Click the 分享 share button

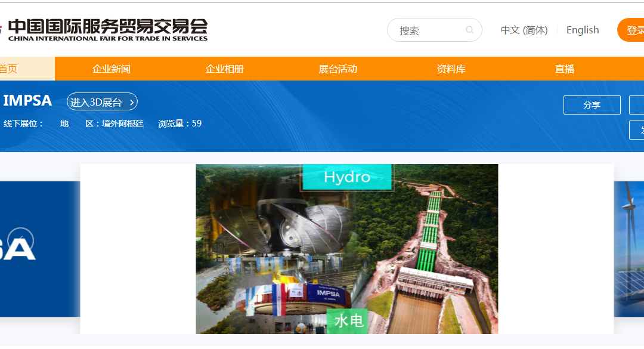(592, 105)
